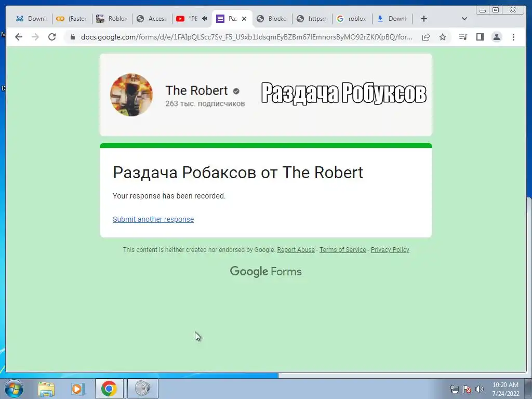The width and height of the screenshot is (532, 399).
Task: Click the Google Forms logo
Action: [265, 271]
